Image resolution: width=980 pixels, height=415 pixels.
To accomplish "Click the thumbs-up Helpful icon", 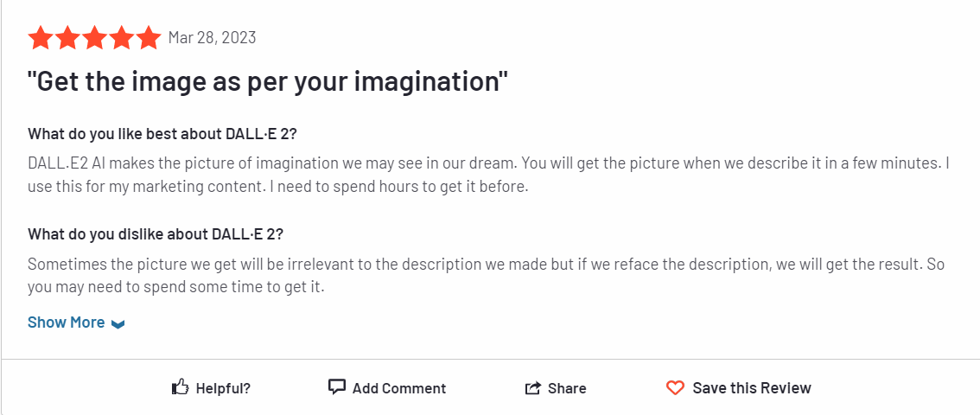I will pos(180,386).
